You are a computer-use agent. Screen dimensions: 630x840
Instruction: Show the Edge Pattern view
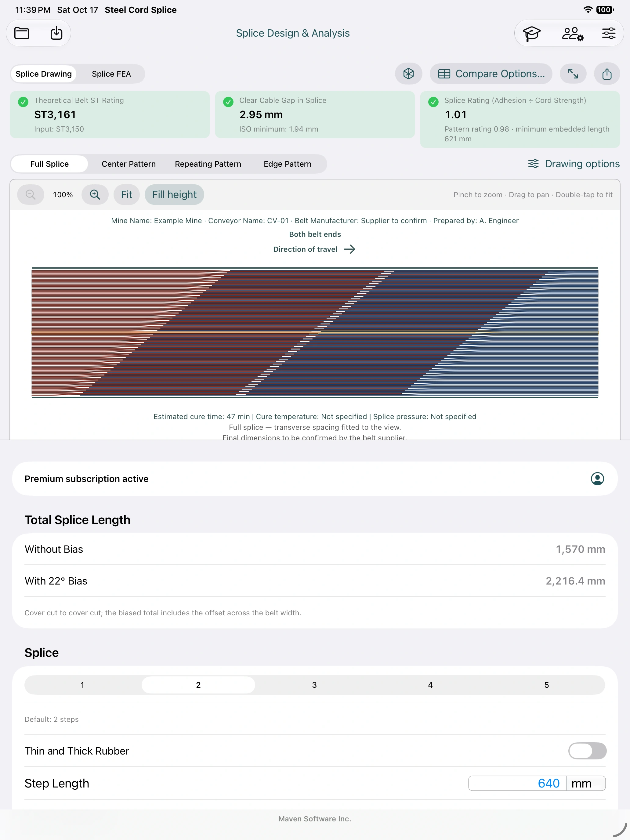click(288, 164)
